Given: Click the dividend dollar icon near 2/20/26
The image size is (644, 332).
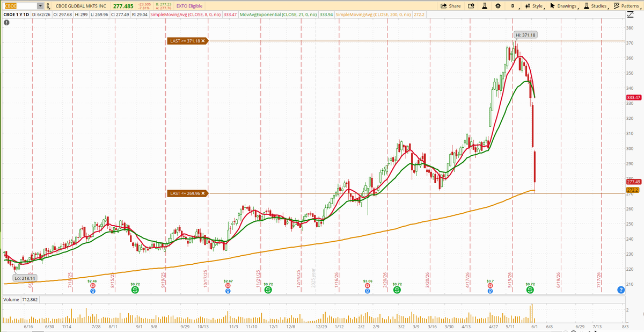Looking at the screenshot, I should tap(397, 290).
